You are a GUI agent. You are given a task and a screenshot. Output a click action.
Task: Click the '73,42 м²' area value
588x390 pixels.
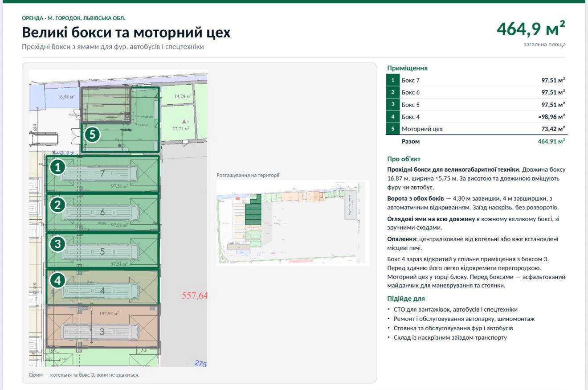553,129
